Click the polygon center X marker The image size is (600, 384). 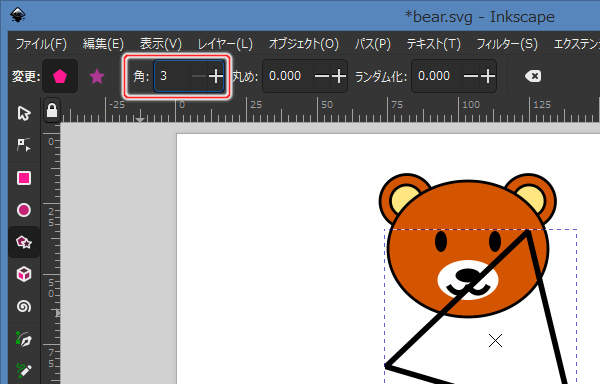pos(496,340)
